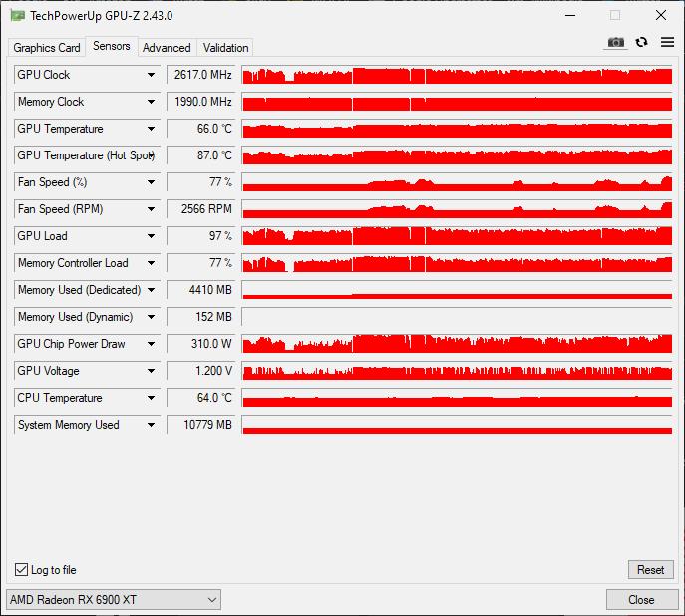This screenshot has height=616, width=685.
Task: Click the 2566 RPM fan speed value
Action: (201, 209)
